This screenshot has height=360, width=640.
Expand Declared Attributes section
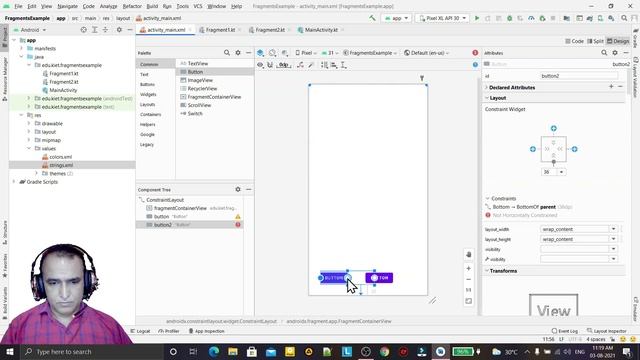[487, 87]
